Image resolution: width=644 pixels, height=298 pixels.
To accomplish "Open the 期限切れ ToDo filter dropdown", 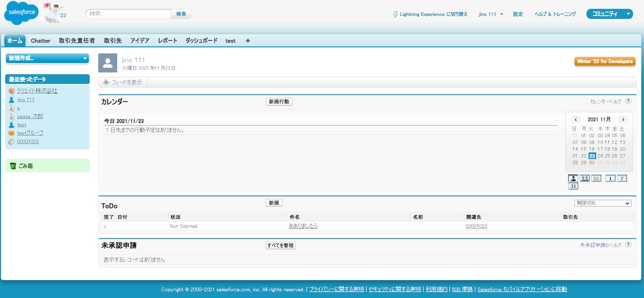I will click(603, 203).
